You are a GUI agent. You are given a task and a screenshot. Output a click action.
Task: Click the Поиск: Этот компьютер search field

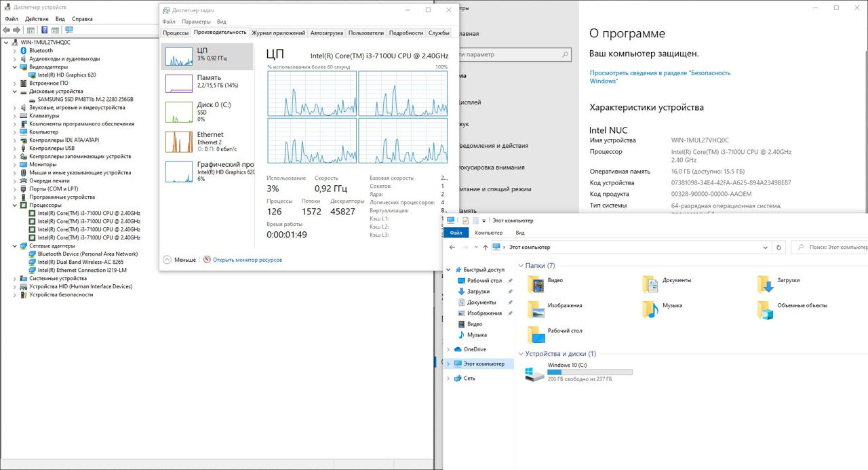pos(834,248)
